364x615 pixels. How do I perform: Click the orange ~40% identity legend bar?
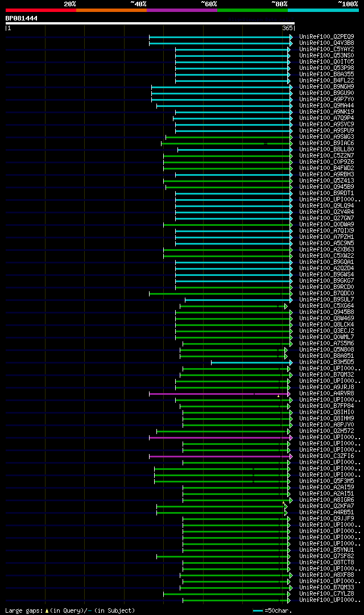click(111, 10)
